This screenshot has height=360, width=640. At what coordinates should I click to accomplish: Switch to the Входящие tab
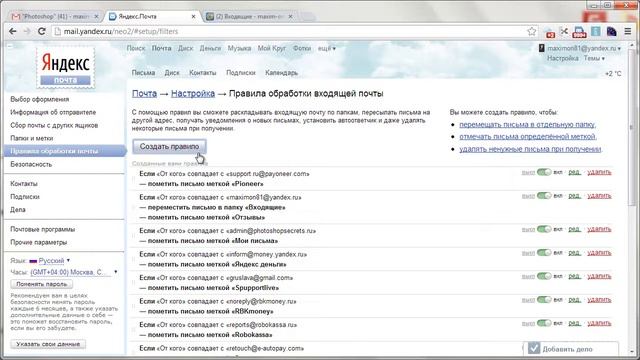click(x=250, y=16)
